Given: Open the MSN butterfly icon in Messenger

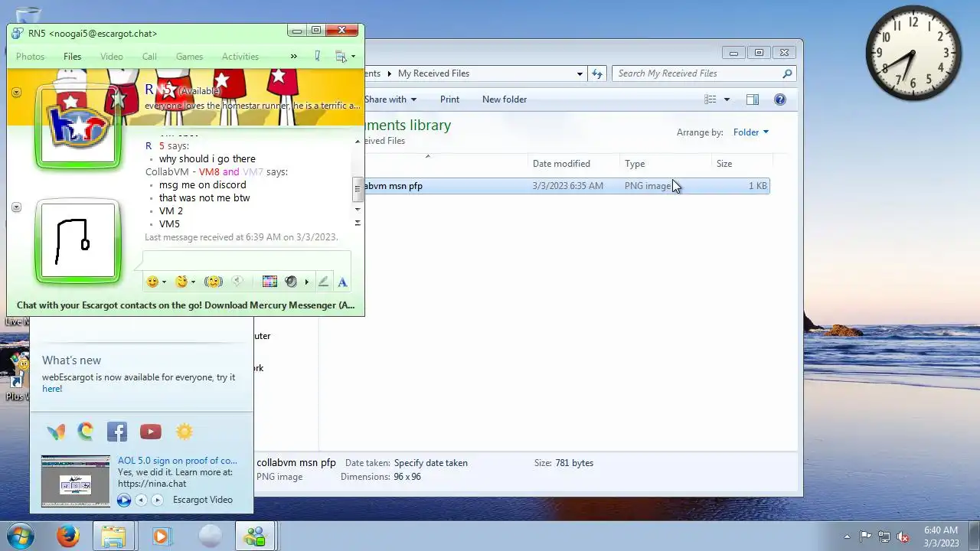Looking at the screenshot, I should [56, 432].
